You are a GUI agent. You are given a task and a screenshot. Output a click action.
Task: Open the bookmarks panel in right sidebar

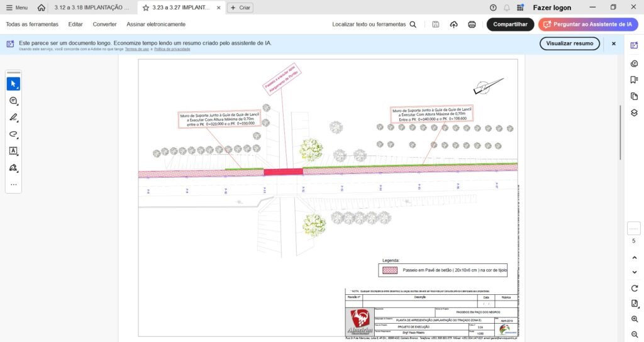[634, 79]
